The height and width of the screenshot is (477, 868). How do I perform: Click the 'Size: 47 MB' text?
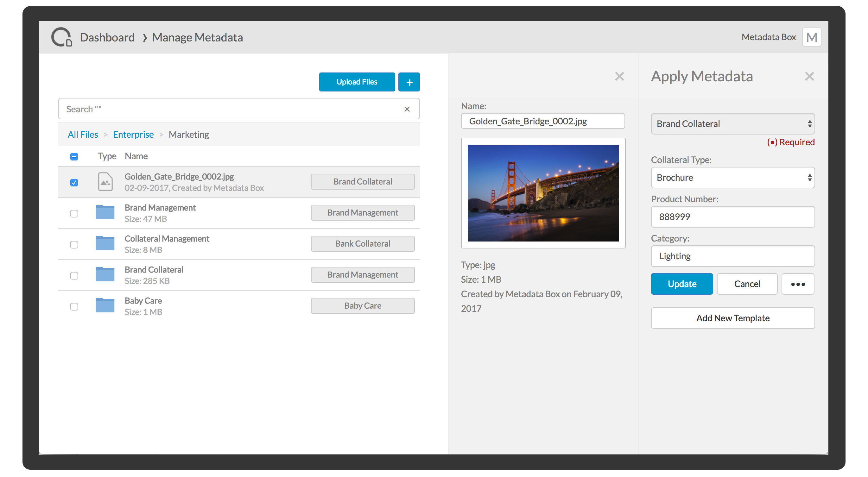coord(146,219)
